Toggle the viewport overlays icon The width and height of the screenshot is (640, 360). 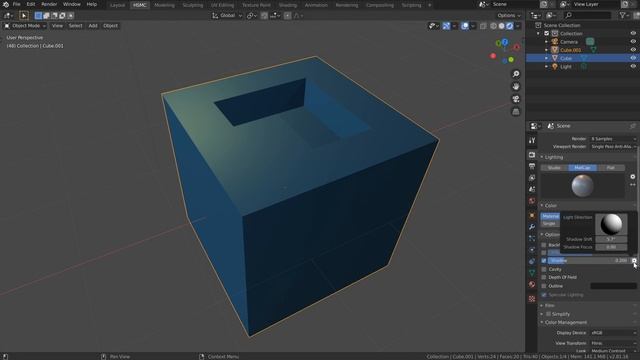click(464, 26)
